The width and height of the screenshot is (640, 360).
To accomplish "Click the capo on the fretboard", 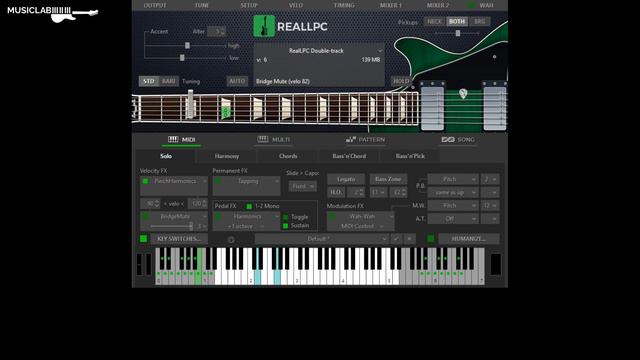I will 190,104.
